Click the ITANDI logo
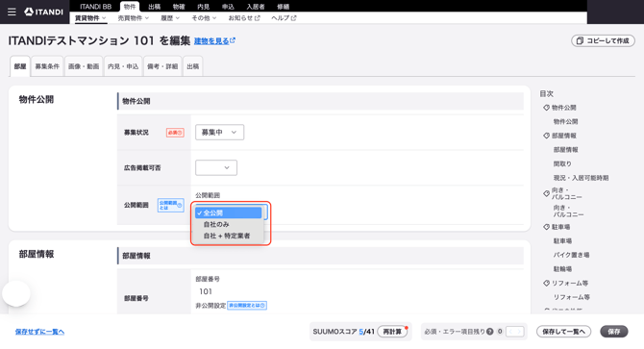Image resolution: width=644 pixels, height=349 pixels. coord(43,12)
